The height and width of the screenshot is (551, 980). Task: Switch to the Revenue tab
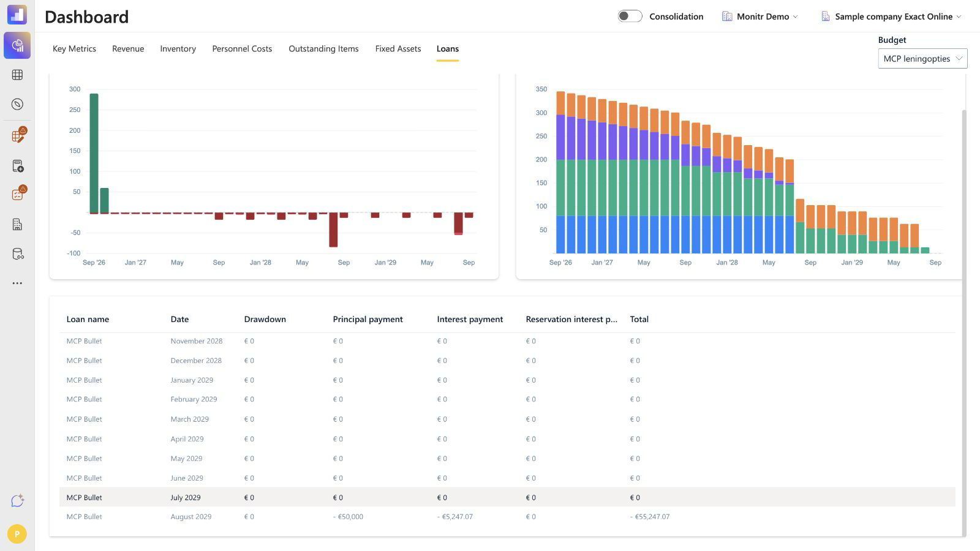[128, 49]
